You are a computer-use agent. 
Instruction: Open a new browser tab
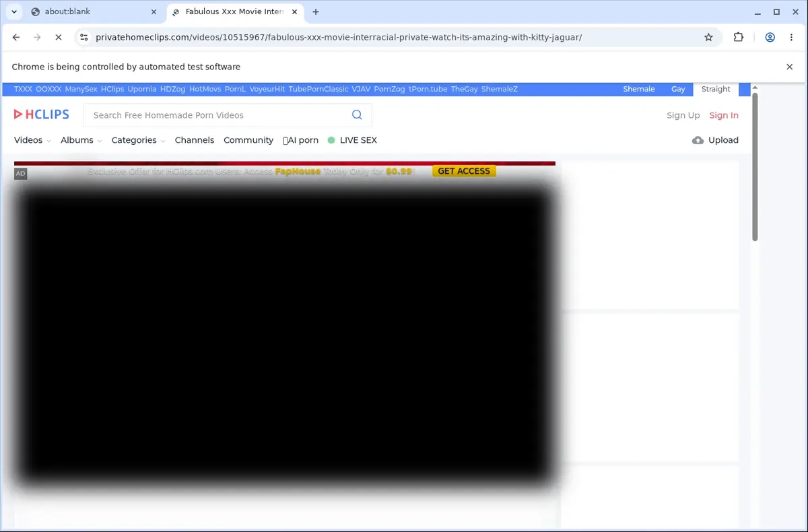click(x=316, y=11)
